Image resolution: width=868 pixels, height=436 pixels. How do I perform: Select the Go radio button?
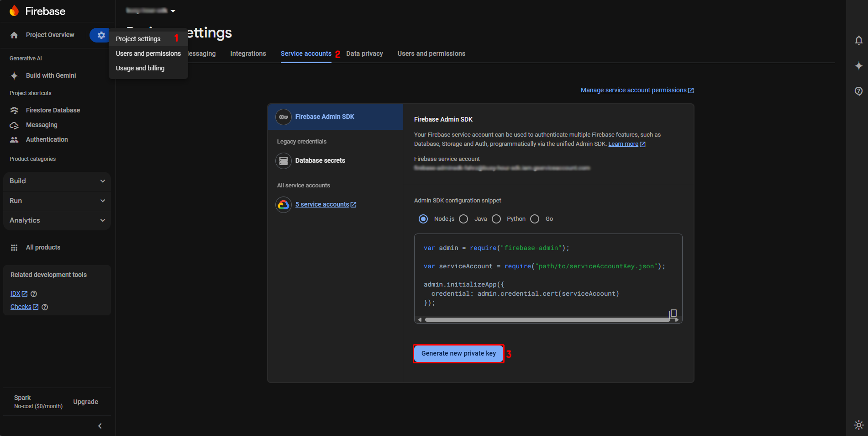tap(535, 219)
